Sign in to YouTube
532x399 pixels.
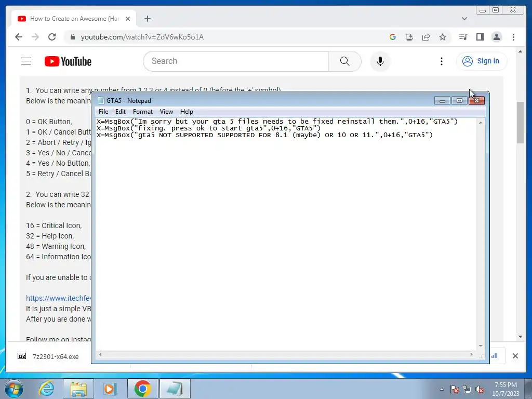coord(481,61)
